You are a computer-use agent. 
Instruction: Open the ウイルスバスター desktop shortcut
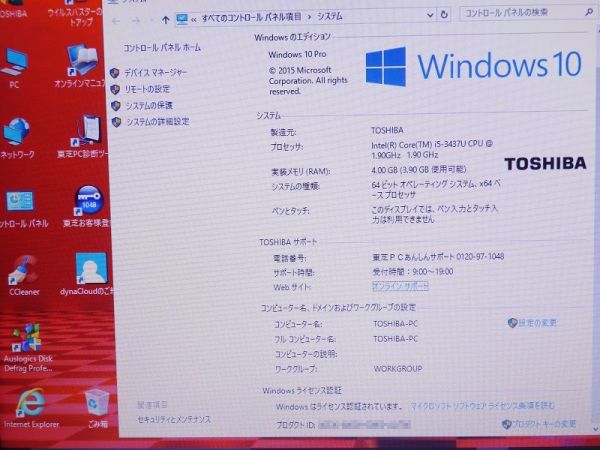[x=75, y=15]
